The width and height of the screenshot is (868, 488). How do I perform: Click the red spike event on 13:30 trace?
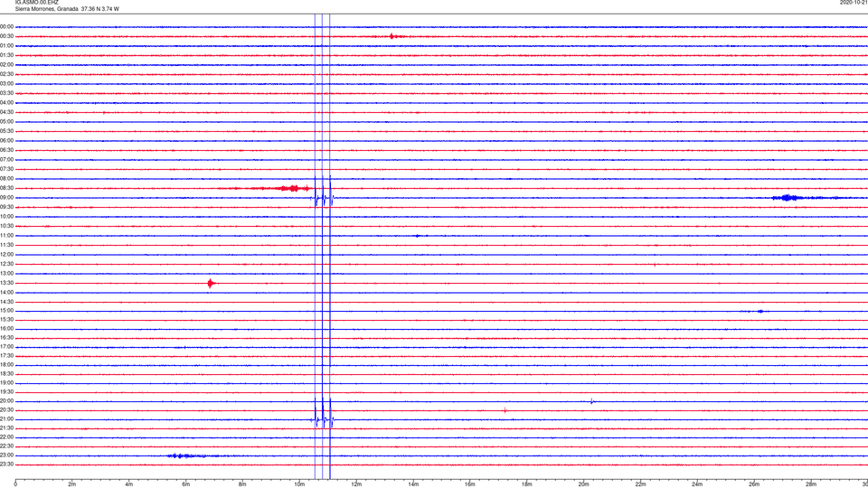211,283
